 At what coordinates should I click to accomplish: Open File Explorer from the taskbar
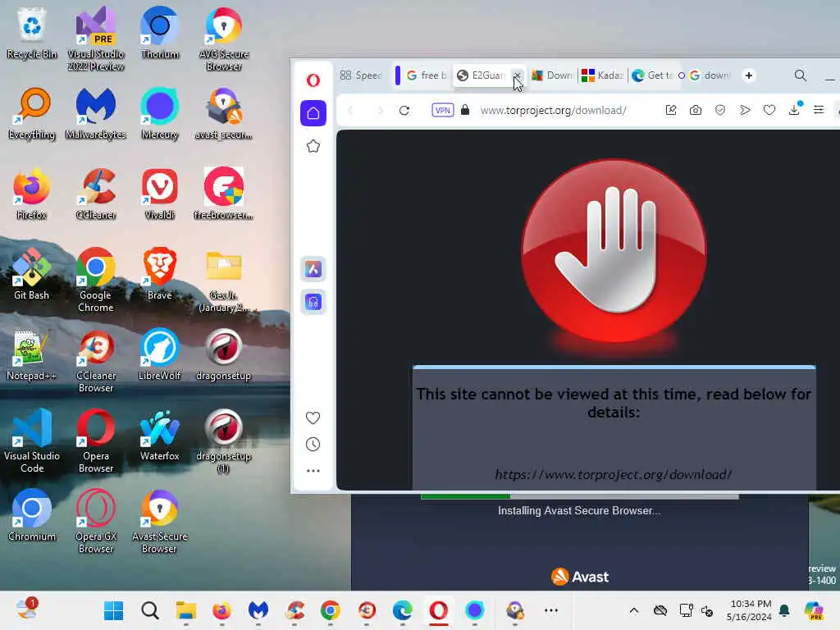click(186, 610)
